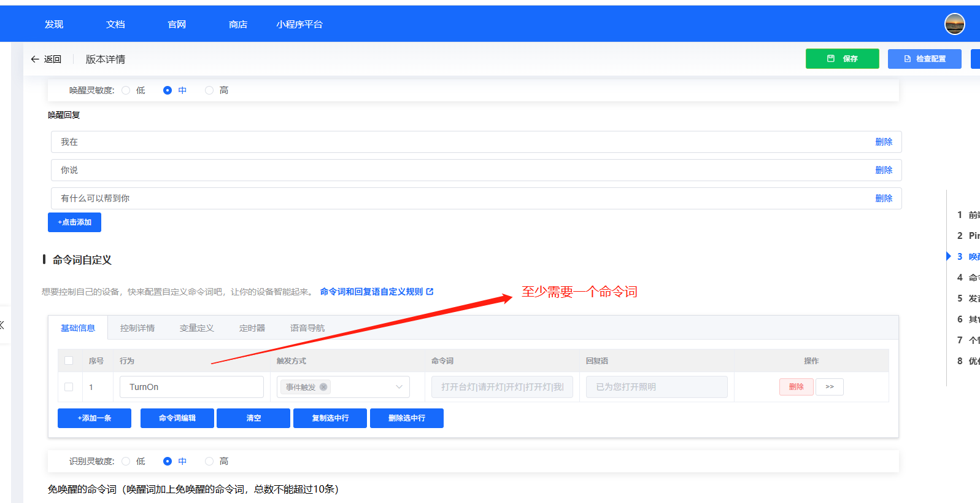The image size is (980, 503).
Task: Remove the 事件触发 tag via its x
Action: click(323, 387)
